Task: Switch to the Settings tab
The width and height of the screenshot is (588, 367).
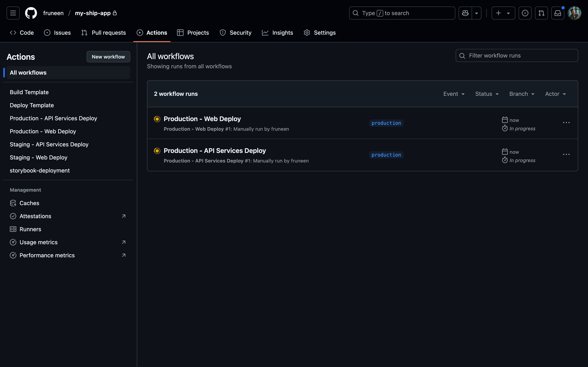Action: [320, 33]
